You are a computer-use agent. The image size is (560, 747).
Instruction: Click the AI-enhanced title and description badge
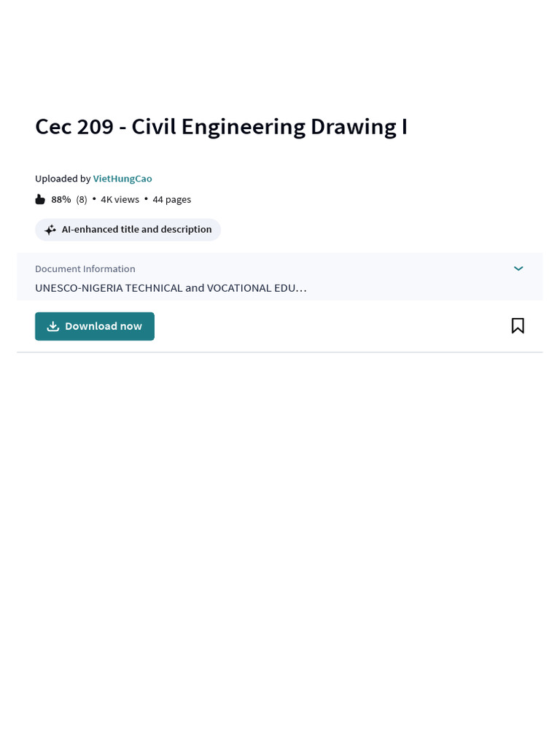coord(128,230)
